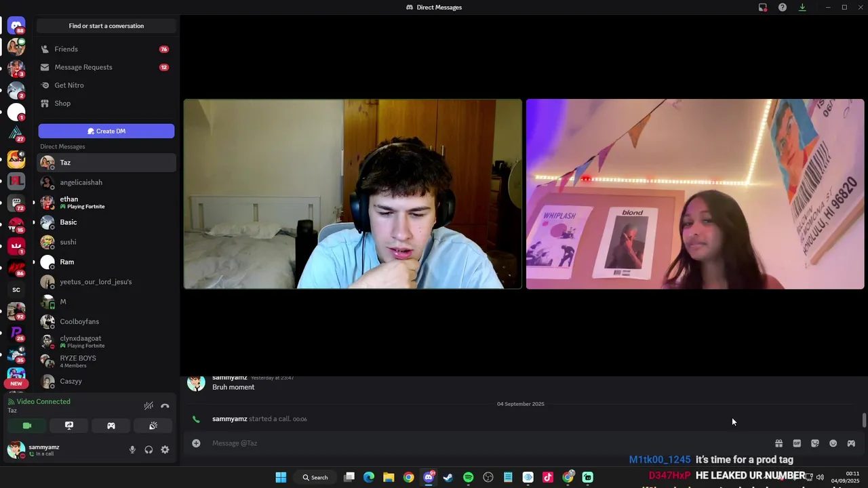This screenshot has width=868, height=488.
Task: Open User Settings gear
Action: [165, 450]
